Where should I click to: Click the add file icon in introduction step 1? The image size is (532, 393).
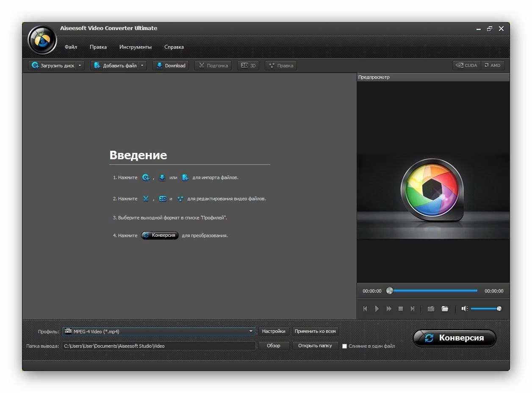185,177
